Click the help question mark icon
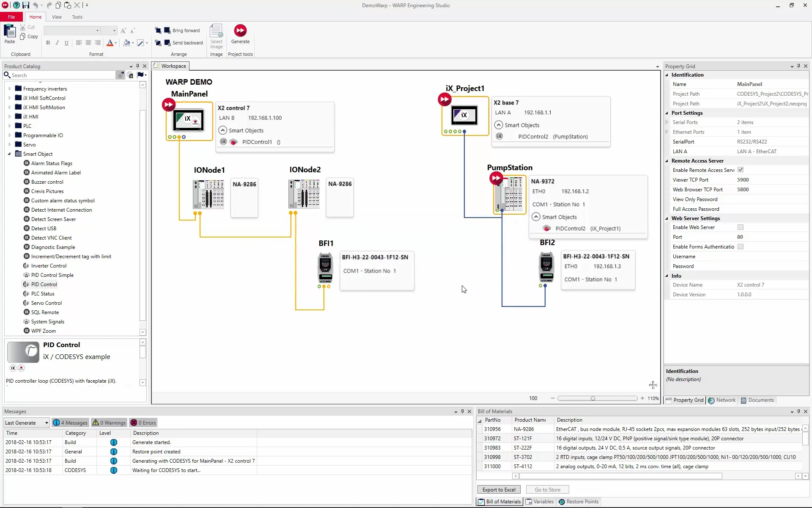 pos(16,5)
